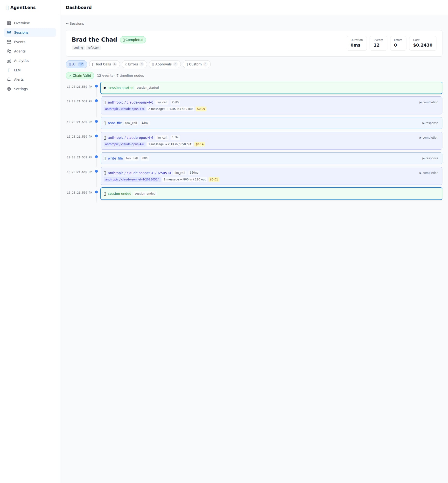
Task: Click the Alerts bell icon
Action: [9, 79]
